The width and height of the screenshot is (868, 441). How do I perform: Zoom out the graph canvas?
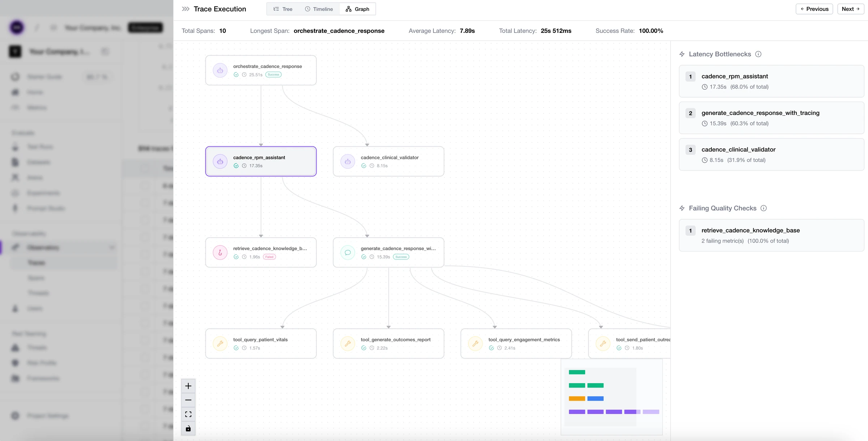coord(188,400)
